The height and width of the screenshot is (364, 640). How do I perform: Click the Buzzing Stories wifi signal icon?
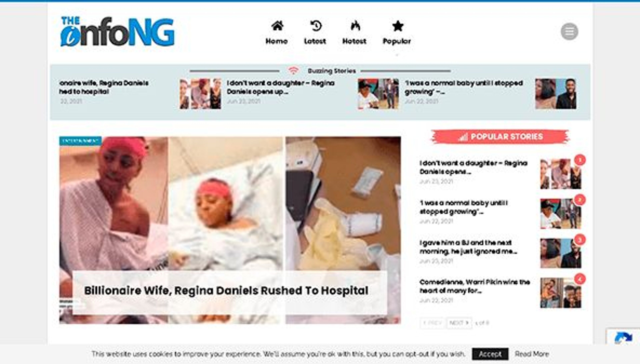coord(293,71)
